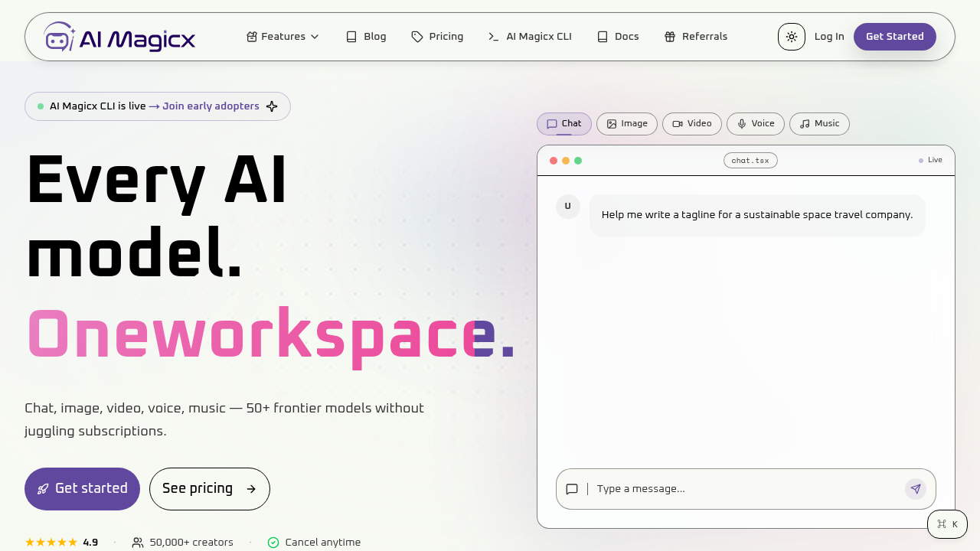Viewport: 980px width, 551px height.
Task: Click the 4.9 rating number
Action: 90,543
